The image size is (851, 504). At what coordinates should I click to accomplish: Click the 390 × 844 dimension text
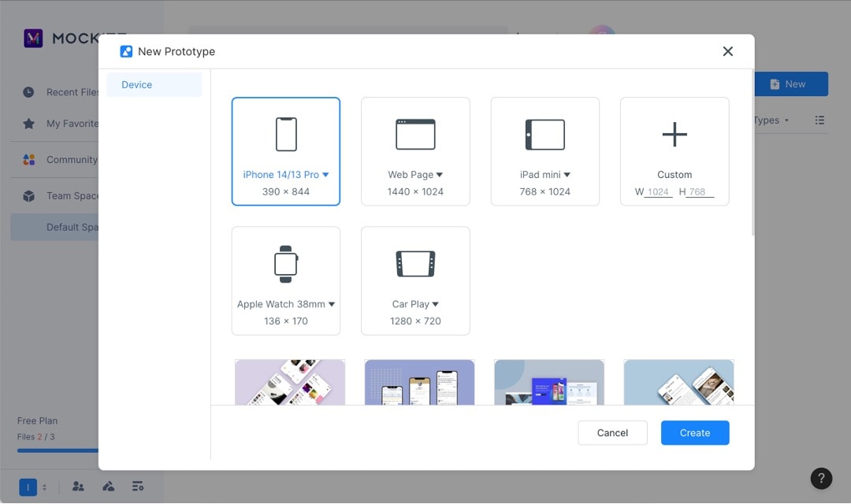tap(285, 191)
